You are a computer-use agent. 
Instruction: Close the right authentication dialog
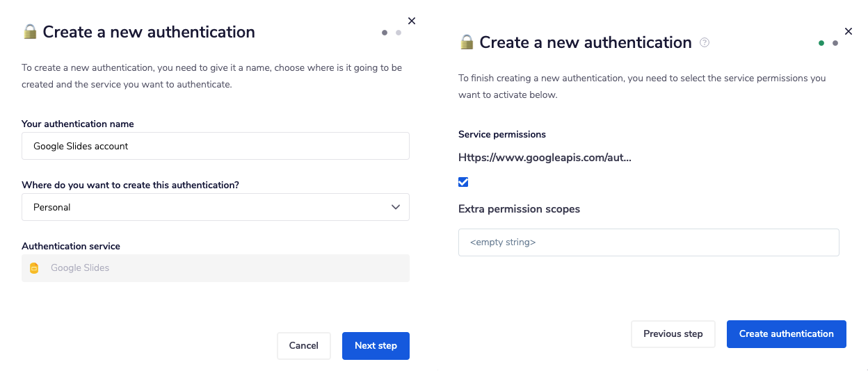pyautogui.click(x=848, y=31)
